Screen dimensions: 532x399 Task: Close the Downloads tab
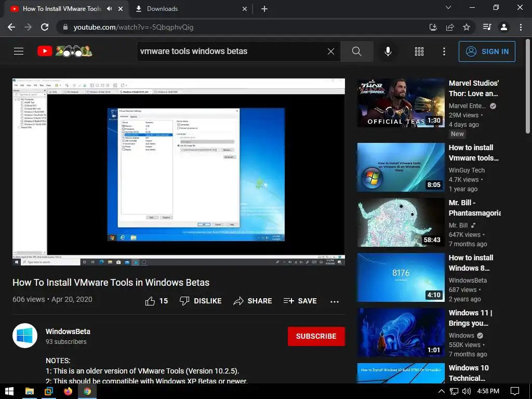point(245,9)
